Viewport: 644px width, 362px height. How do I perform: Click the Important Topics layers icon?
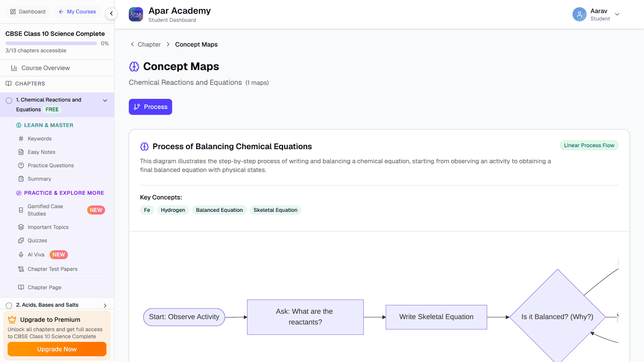(x=21, y=227)
